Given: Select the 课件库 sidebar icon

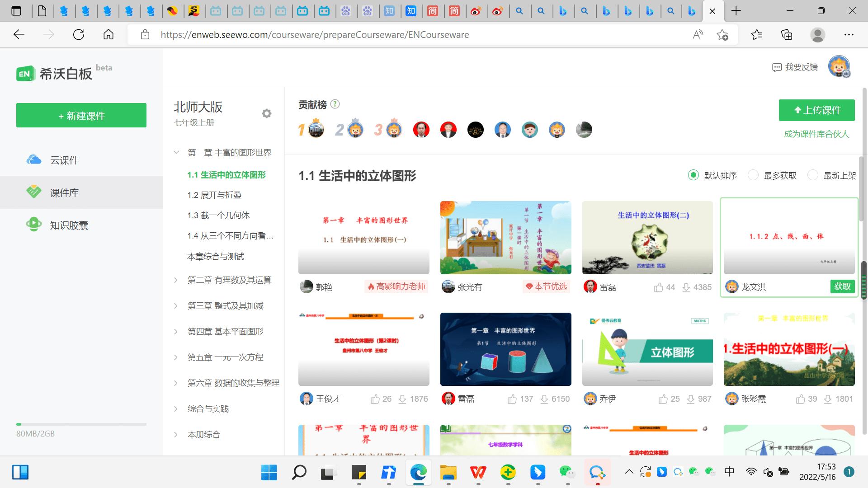Looking at the screenshot, I should coord(65,192).
